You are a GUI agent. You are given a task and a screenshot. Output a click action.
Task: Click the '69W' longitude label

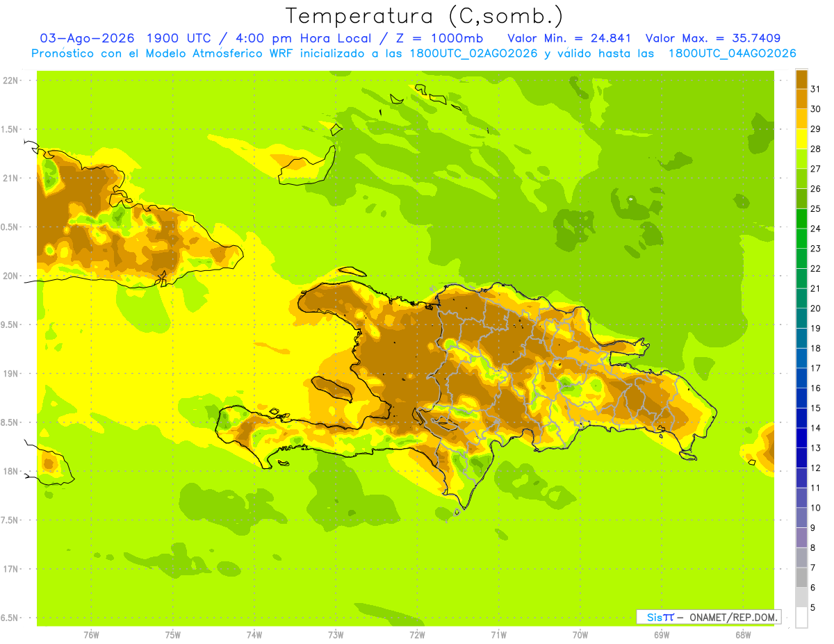coord(662,634)
